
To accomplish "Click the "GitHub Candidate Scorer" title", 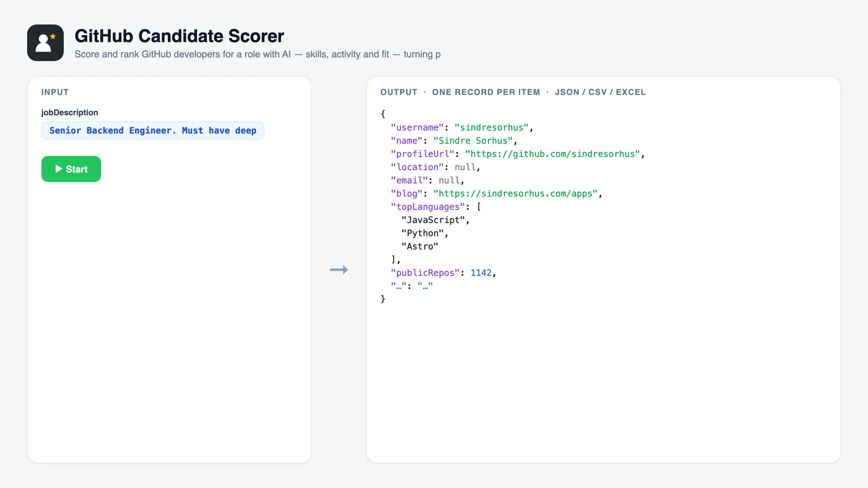I will 179,36.
